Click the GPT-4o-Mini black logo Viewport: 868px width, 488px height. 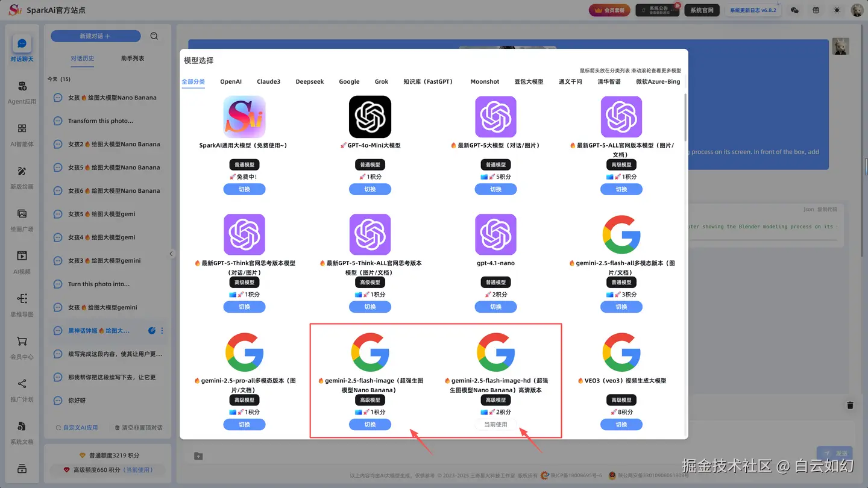(x=370, y=117)
